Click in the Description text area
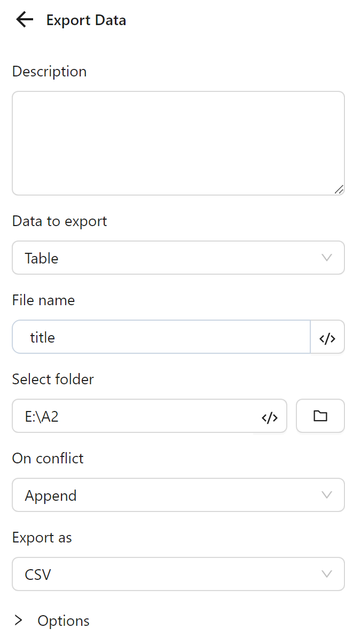Viewport: 345px width, 644px height. (178, 143)
